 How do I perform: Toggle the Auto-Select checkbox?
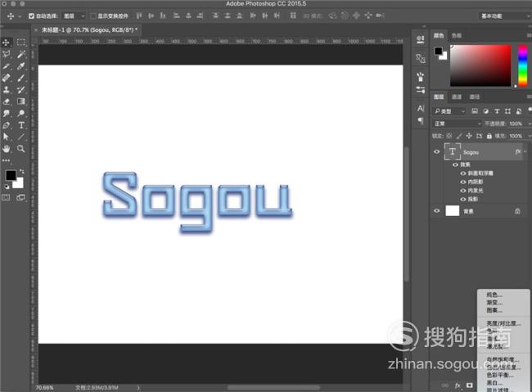pyautogui.click(x=31, y=16)
